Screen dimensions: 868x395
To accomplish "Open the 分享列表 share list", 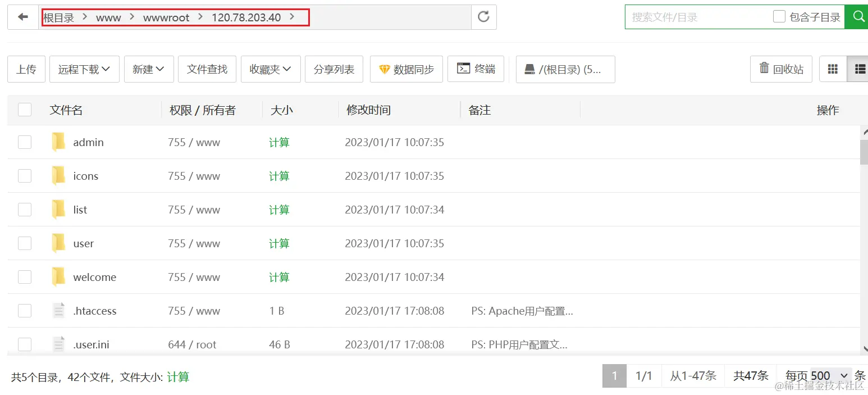I will click(x=334, y=69).
